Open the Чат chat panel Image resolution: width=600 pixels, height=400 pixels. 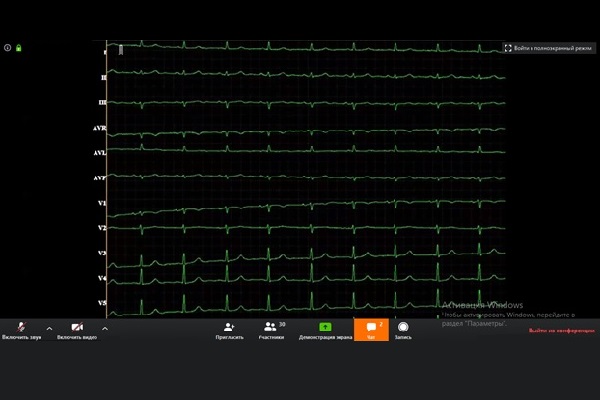tap(371, 330)
